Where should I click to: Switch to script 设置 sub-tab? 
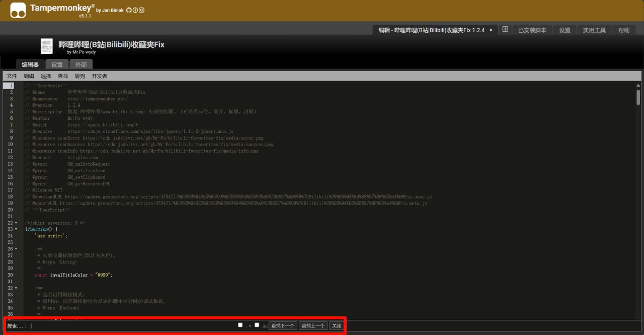click(57, 64)
